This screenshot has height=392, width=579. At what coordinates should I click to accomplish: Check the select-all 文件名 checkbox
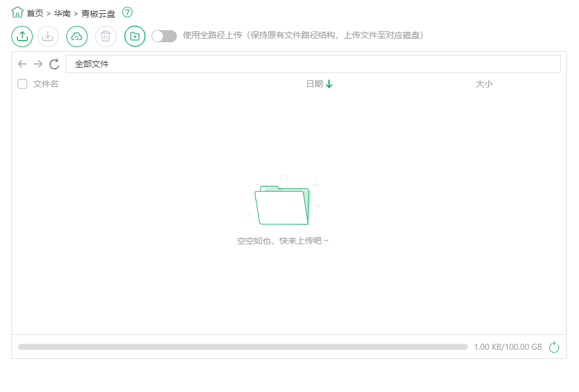coord(22,84)
